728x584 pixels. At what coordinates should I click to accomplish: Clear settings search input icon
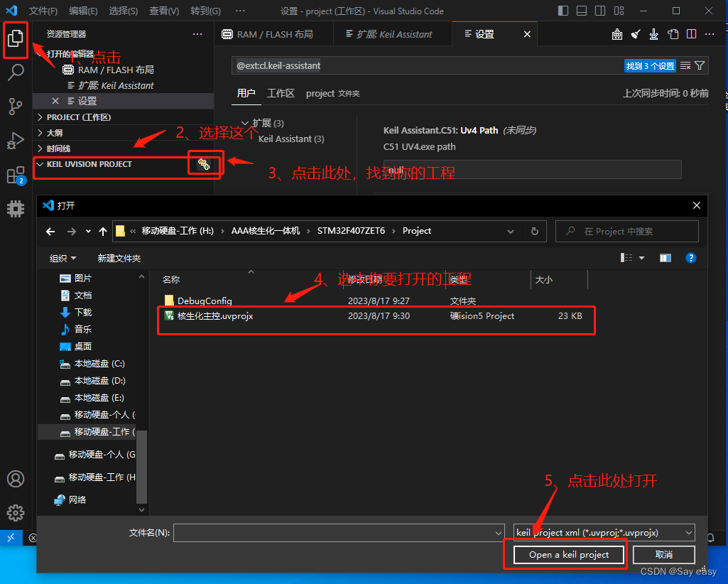[x=685, y=65]
